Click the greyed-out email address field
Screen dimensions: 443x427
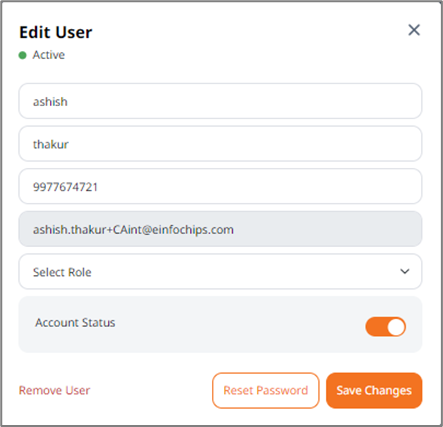point(220,229)
